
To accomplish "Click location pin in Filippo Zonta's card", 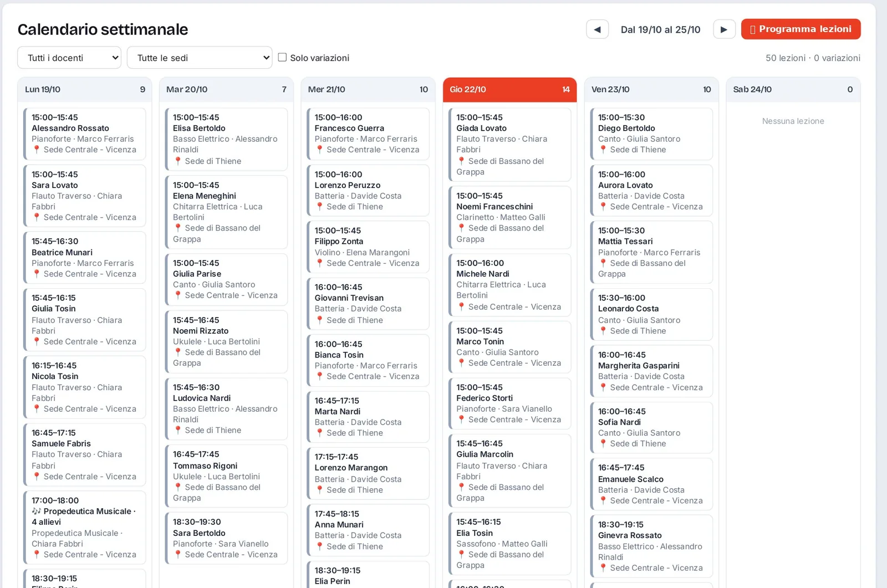I will 320,263.
